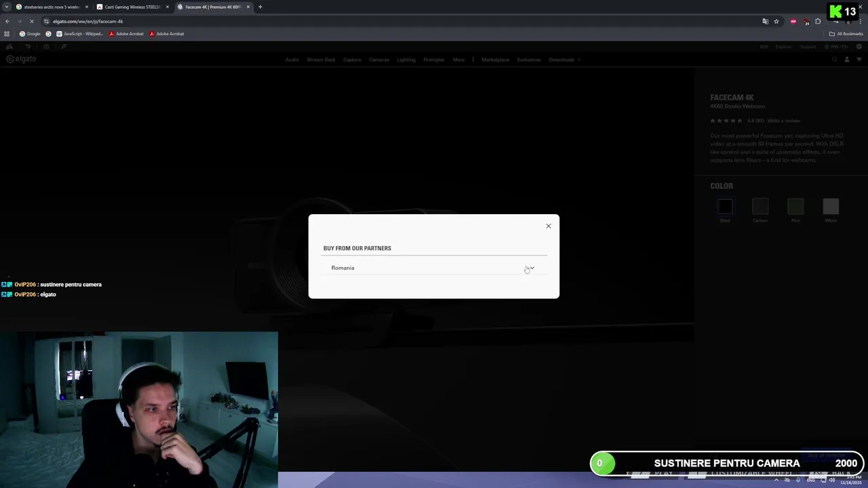Expand the Romania country dropdown chevron

click(532, 268)
